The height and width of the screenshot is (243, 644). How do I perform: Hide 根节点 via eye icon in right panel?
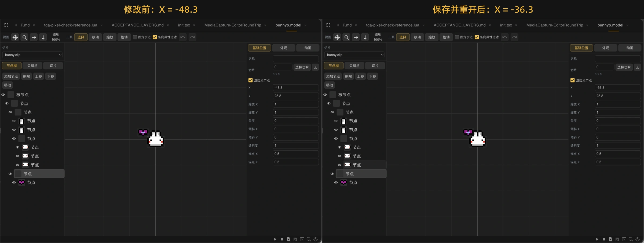point(325,95)
